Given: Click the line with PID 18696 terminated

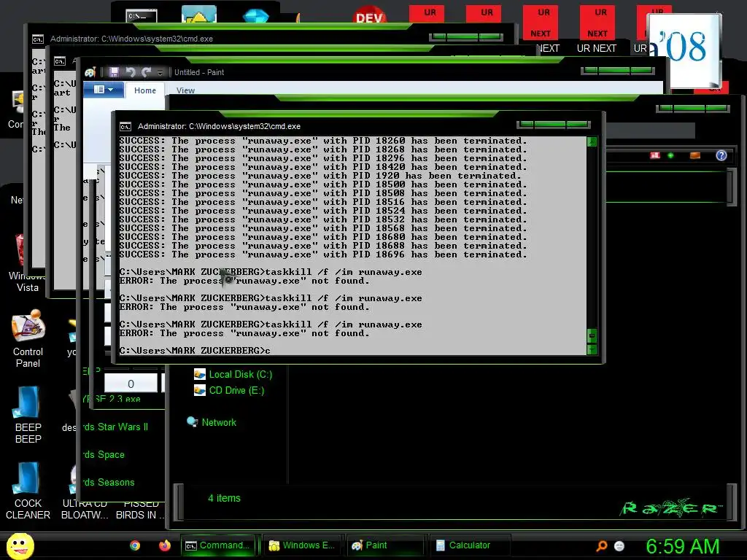Looking at the screenshot, I should [x=323, y=254].
